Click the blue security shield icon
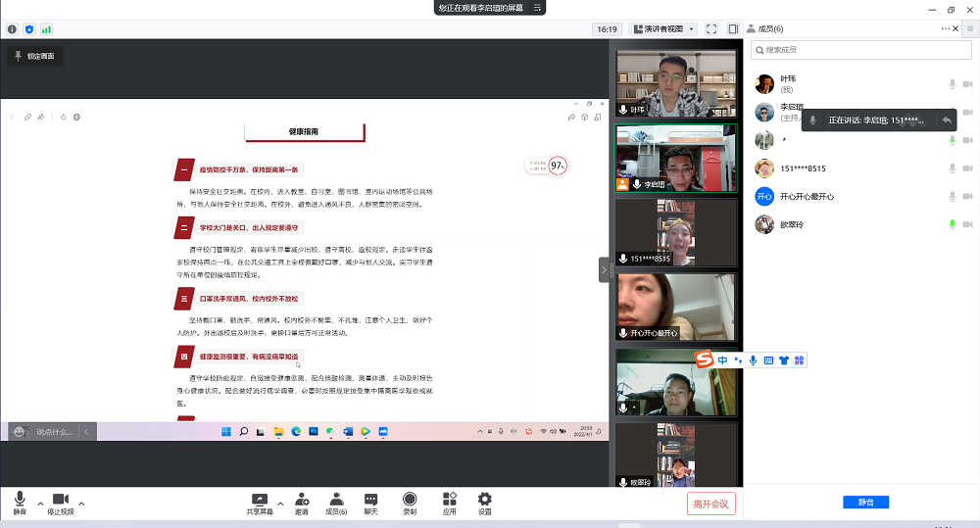The height and width of the screenshot is (528, 980). coord(28,29)
